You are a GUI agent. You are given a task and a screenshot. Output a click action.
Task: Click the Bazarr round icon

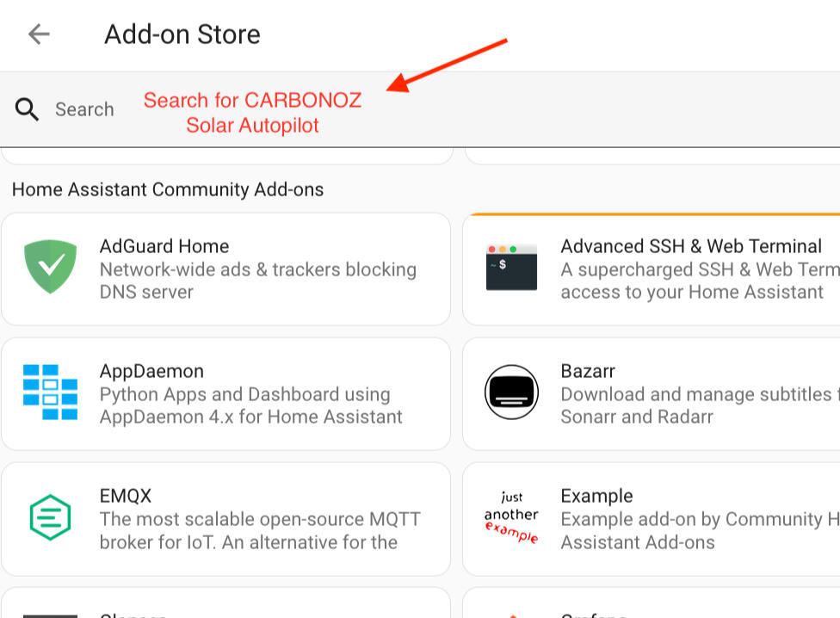click(x=511, y=392)
